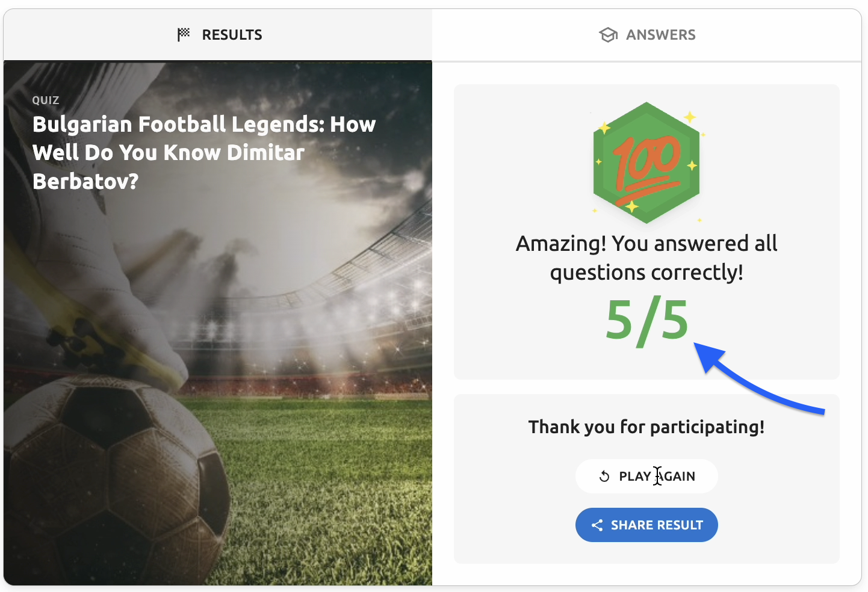Click the "ANSWERS" tab label text
The image size is (868, 592).
pyautogui.click(x=660, y=35)
